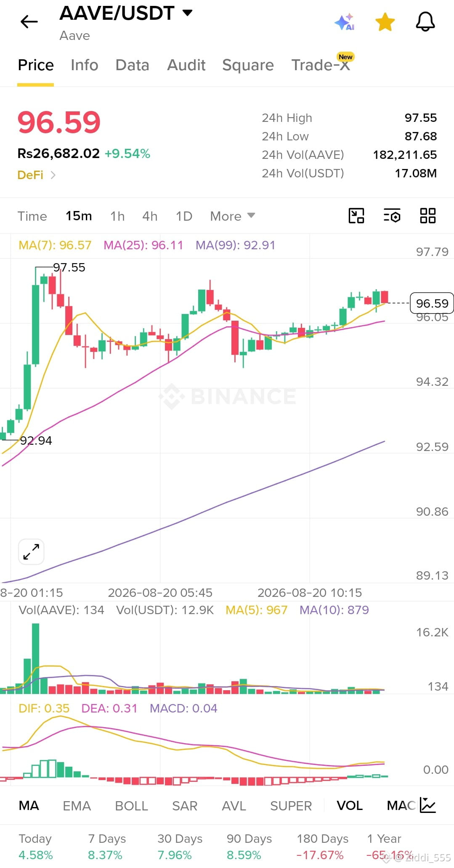Expand the More timeframes dropdown
Viewport: 454px width, 868px height.
(233, 216)
